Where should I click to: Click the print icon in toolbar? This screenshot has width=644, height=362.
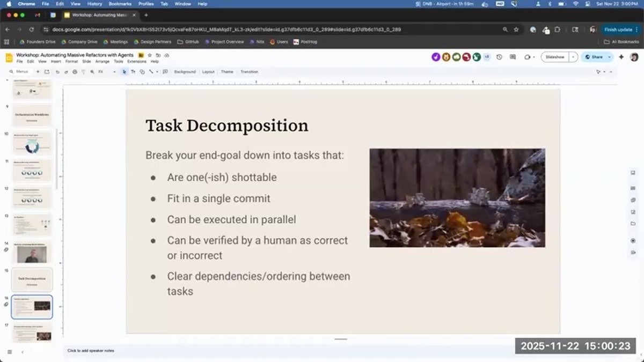click(x=75, y=72)
